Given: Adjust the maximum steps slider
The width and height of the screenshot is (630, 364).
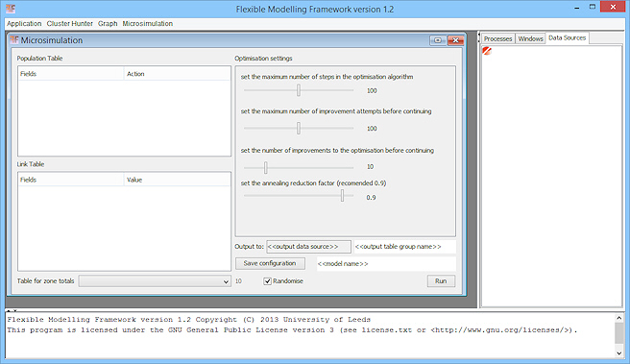Looking at the screenshot, I should 299,90.
